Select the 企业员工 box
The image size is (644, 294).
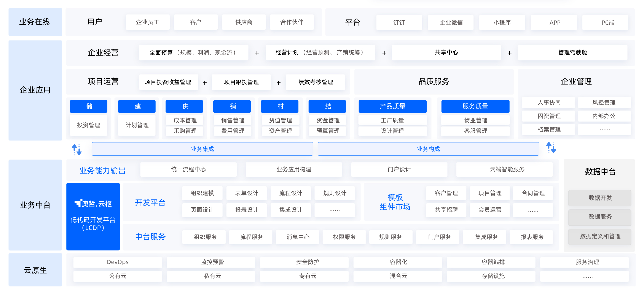(x=148, y=22)
